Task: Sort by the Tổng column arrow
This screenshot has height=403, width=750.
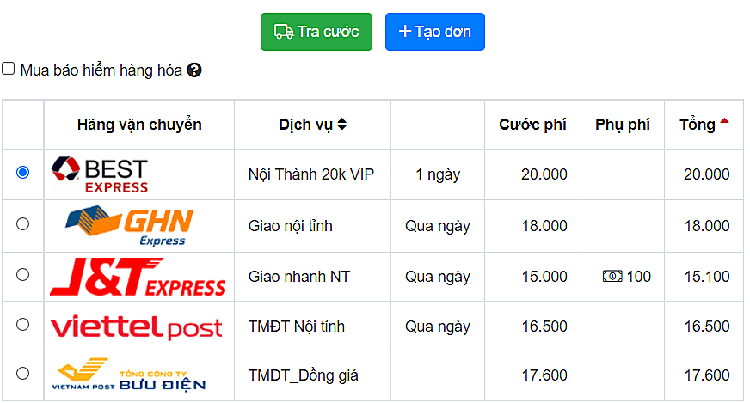Action: click(724, 124)
